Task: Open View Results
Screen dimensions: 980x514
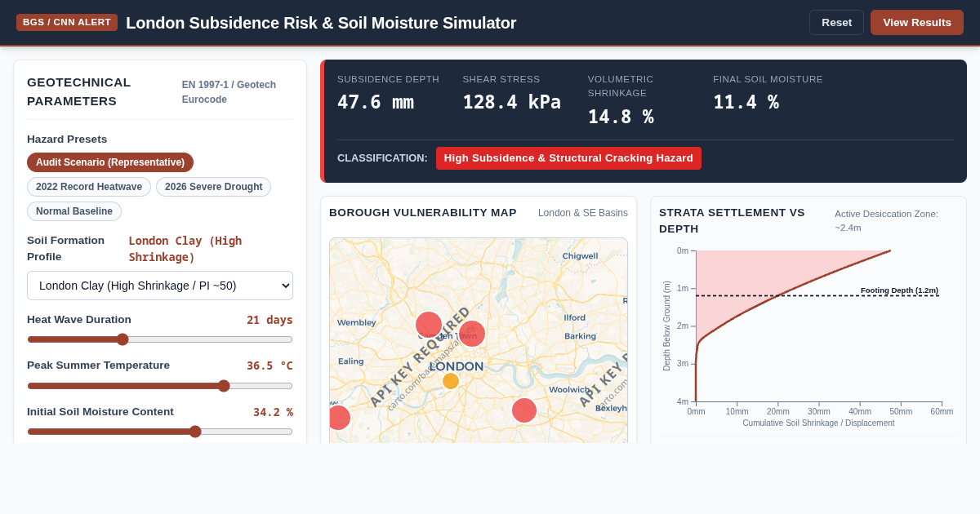Action: click(x=917, y=23)
